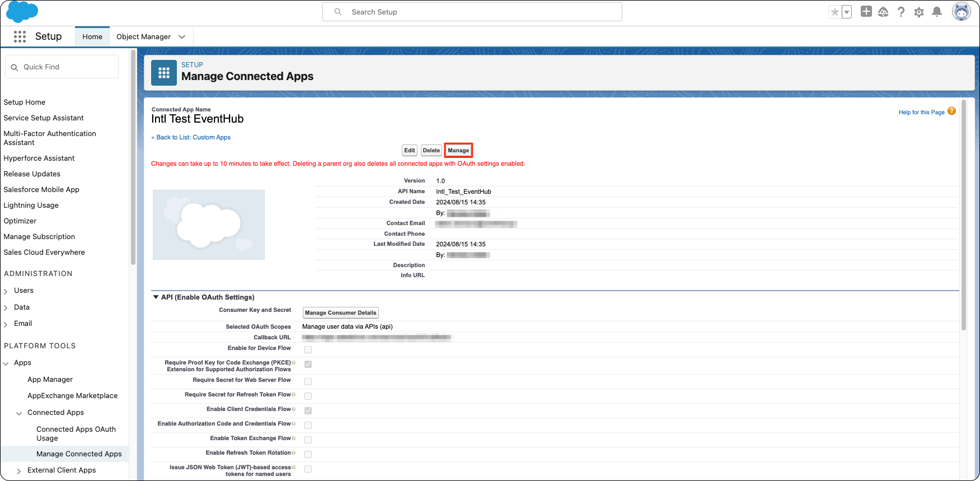Screen dimensions: 980x481
Task: Open the Object Manager dropdown chevron
Action: [x=182, y=37]
